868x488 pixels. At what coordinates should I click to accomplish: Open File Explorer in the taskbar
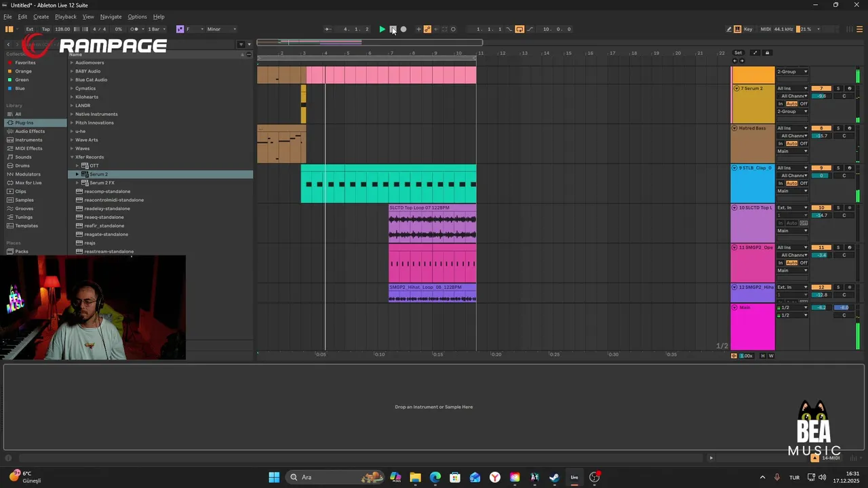coord(415,477)
